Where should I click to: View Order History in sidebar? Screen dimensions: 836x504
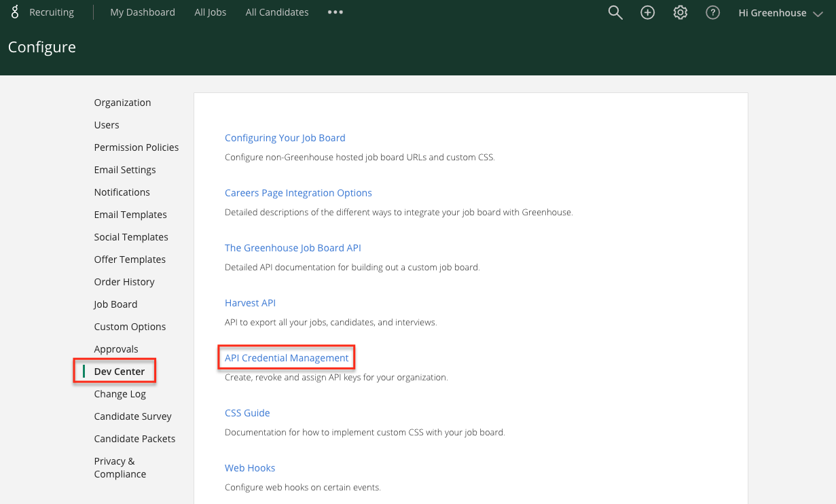point(124,282)
